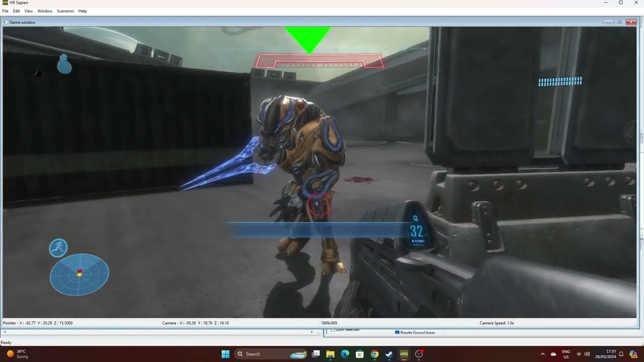The image size is (644, 362).
Task: Open the notifications bell
Action: (x=621, y=354)
